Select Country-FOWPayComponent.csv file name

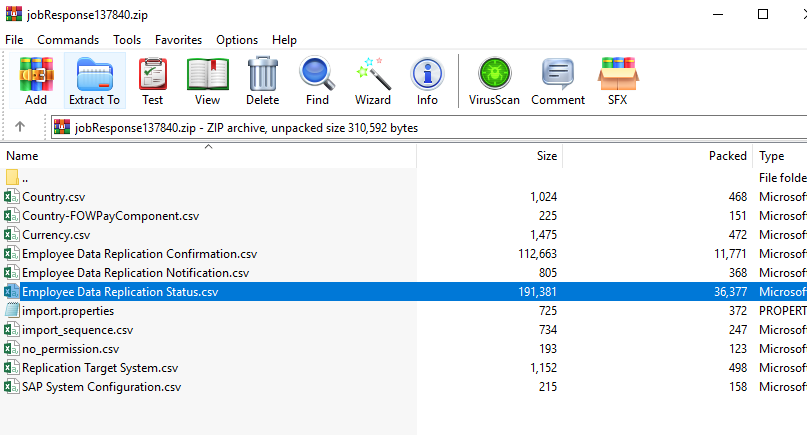pos(111,216)
